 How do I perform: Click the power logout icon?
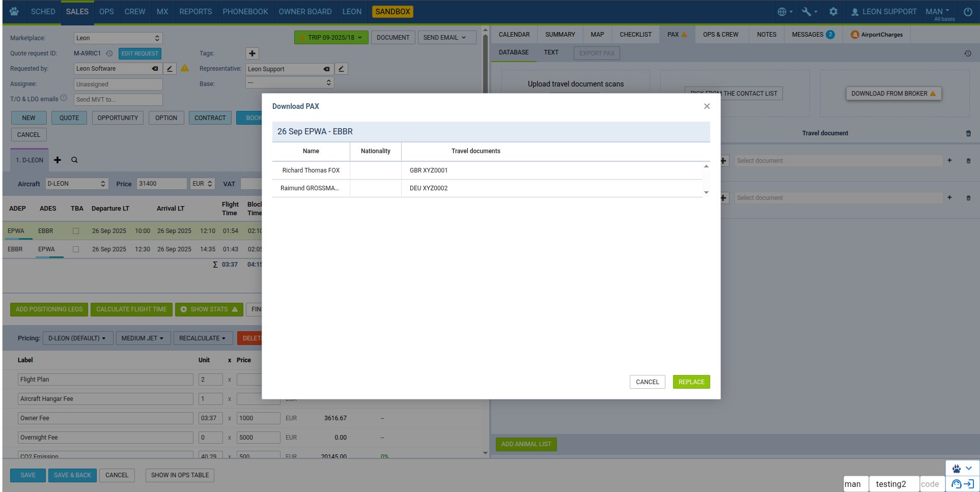coord(968,11)
